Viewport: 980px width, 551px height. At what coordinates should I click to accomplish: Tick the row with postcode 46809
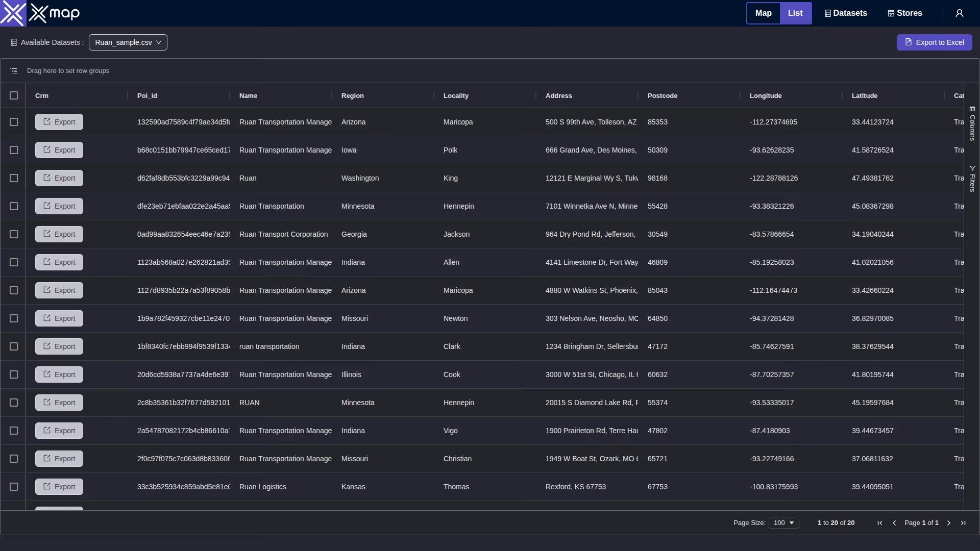coord(14,262)
